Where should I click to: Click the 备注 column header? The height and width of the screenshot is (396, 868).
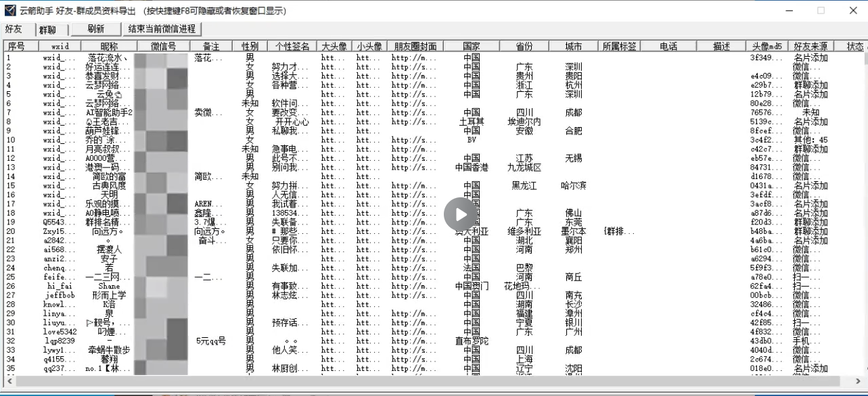coord(211,46)
